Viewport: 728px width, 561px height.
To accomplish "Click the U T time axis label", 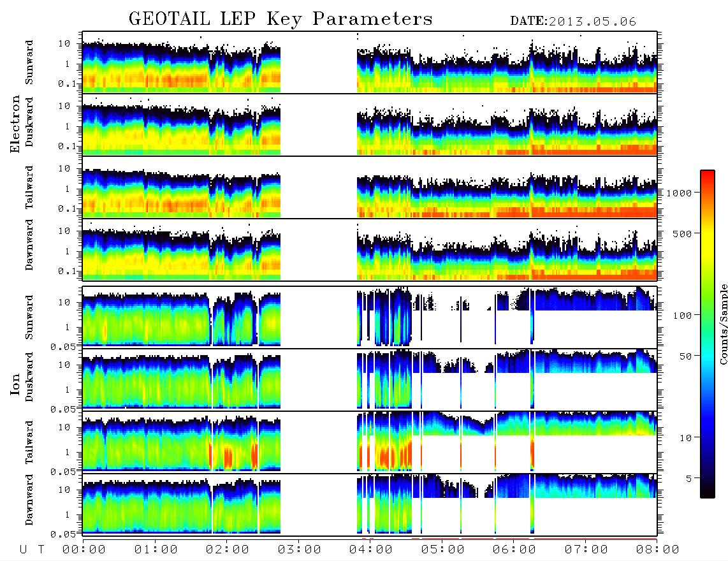I will tap(32, 550).
